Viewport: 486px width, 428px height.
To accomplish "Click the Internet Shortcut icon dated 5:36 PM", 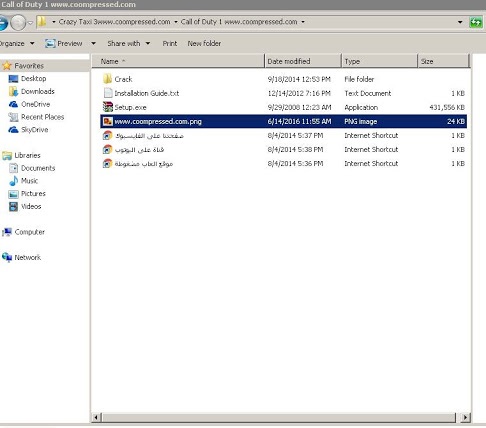I will (x=107, y=163).
